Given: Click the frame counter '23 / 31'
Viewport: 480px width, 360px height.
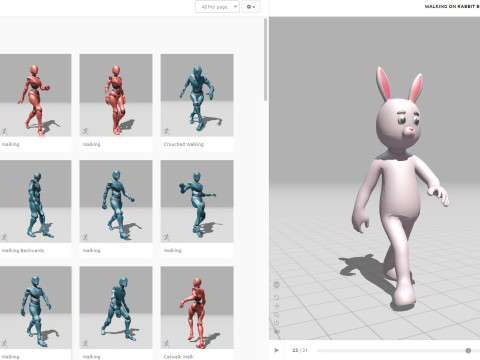Looking at the screenshot, I should [x=300, y=350].
